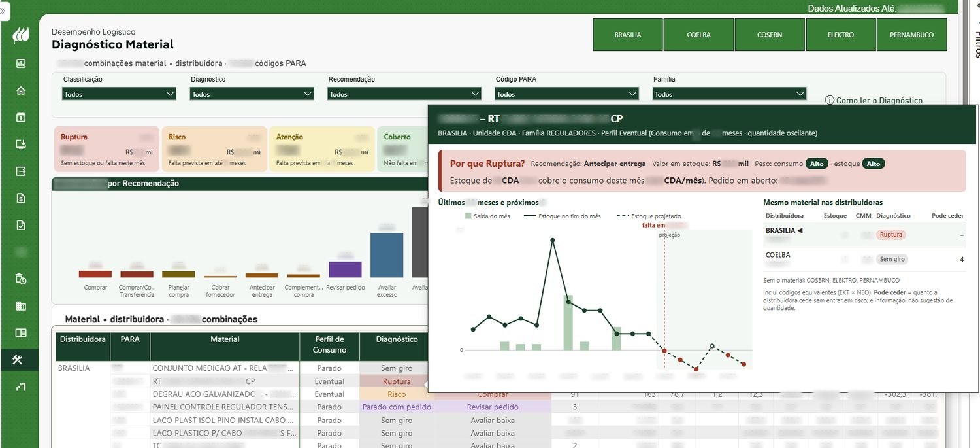Filter by PERNAMBUCO distributor button
The width and height of the screenshot is (980, 448).
[x=911, y=35]
